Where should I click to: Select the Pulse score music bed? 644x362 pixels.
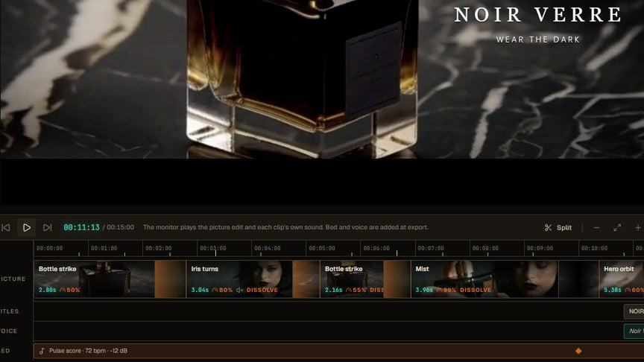click(339, 351)
